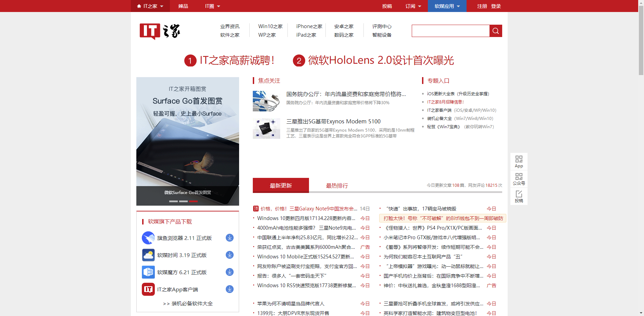
Task: Go to 业界资讯 section
Action: [x=230, y=26]
